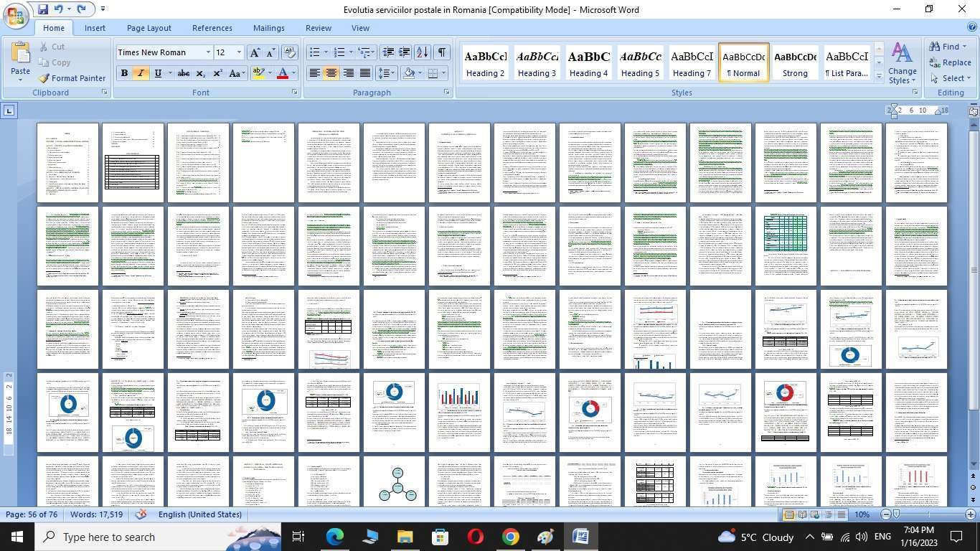This screenshot has width=980, height=551.
Task: Click the zoom slider handle
Action: (896, 514)
